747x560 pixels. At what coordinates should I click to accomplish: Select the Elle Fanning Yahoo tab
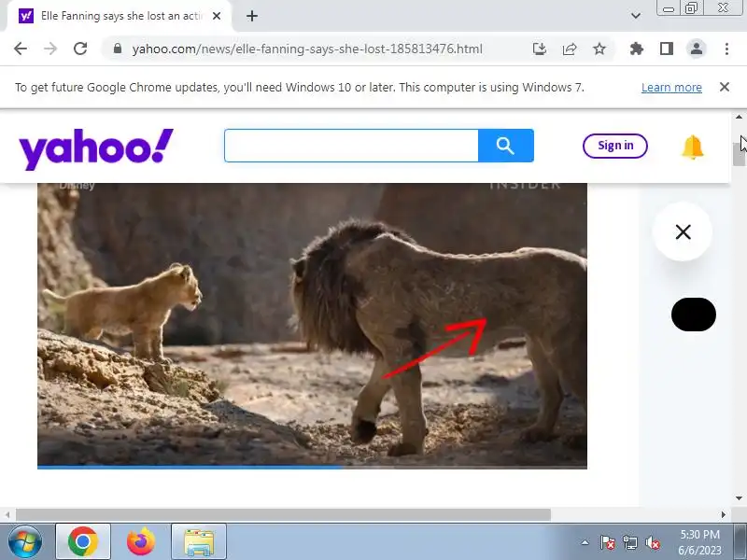[x=120, y=16]
